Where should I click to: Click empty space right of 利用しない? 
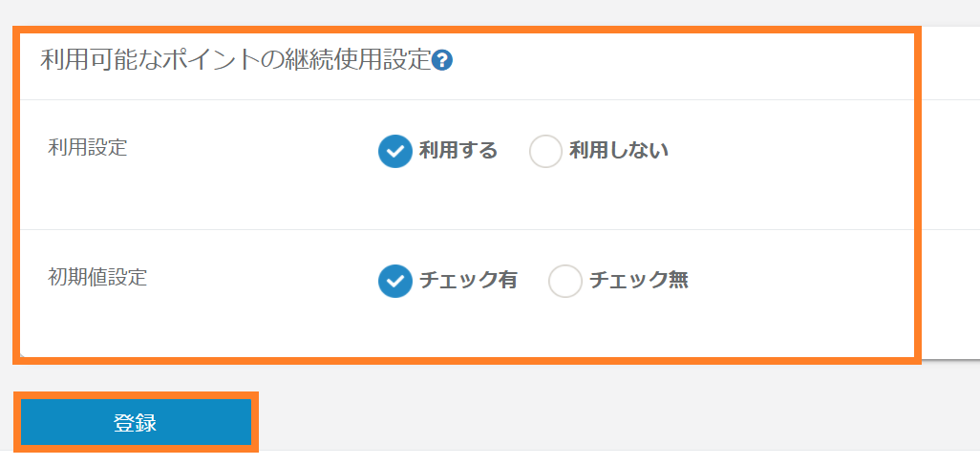[783, 151]
